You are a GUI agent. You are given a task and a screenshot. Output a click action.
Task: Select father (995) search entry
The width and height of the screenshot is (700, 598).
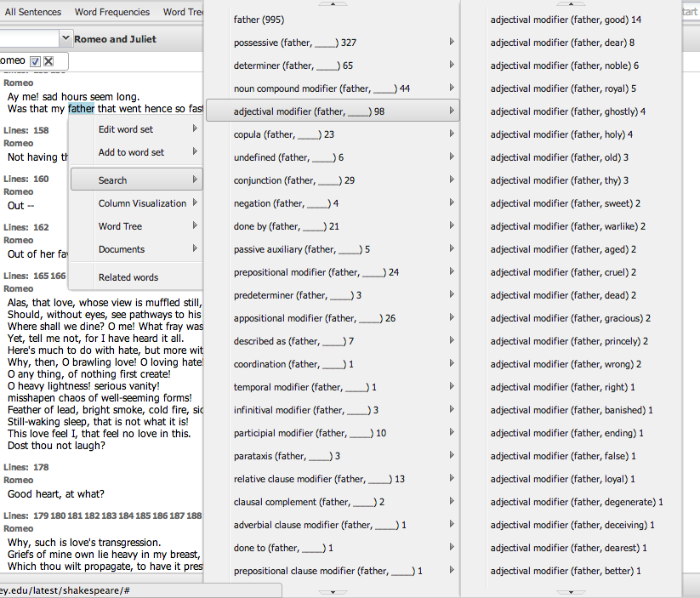(333, 20)
